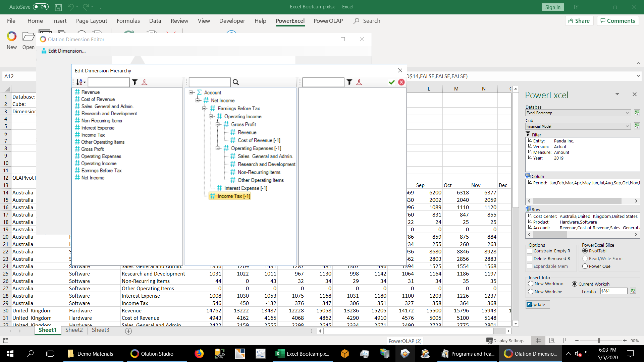Check Constrain Empty R option
The image size is (644, 362).
point(530,251)
